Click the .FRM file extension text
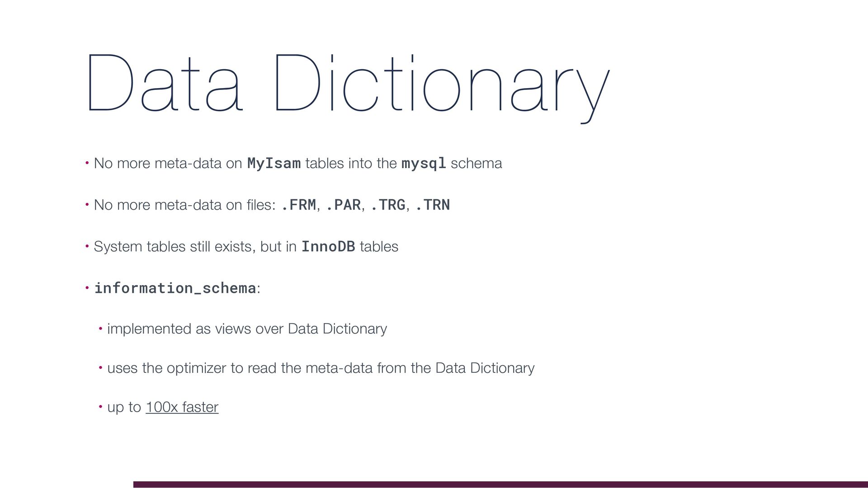Image resolution: width=868 pixels, height=488 pixels. (x=298, y=205)
